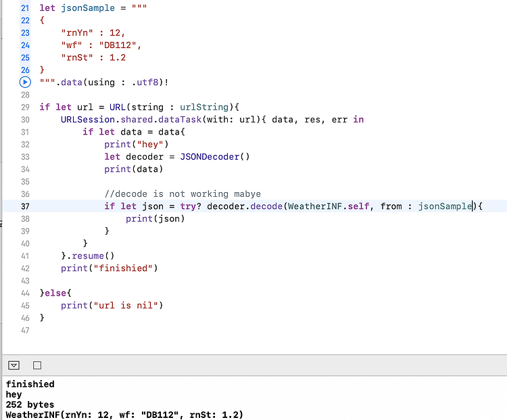This screenshot has width=507, height=420.
Task: Click print("url is nil") statement
Action: click(112, 306)
